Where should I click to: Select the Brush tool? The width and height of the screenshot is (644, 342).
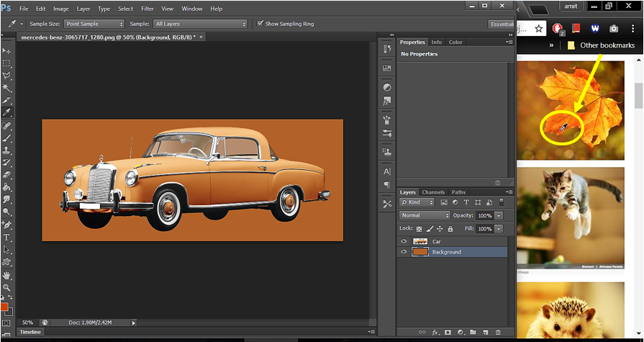click(x=6, y=138)
